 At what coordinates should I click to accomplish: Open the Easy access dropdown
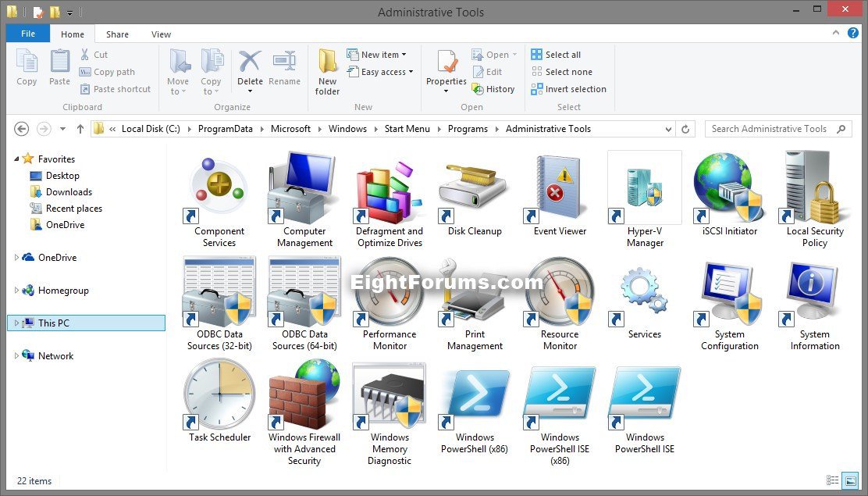(379, 72)
